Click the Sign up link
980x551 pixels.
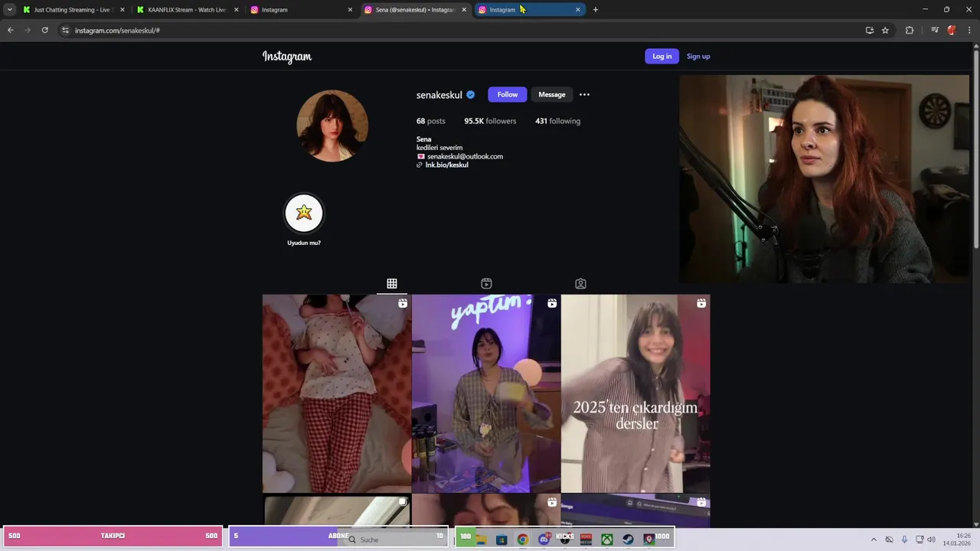[x=698, y=56]
